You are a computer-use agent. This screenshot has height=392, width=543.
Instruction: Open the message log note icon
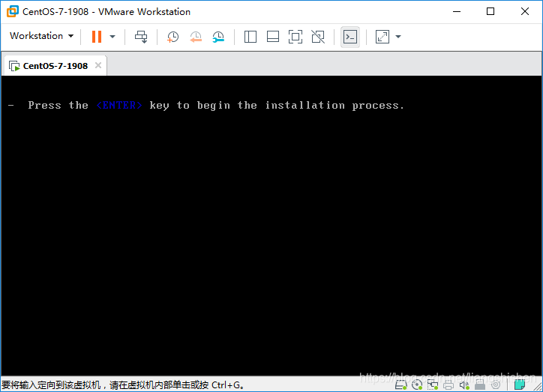coord(519,385)
